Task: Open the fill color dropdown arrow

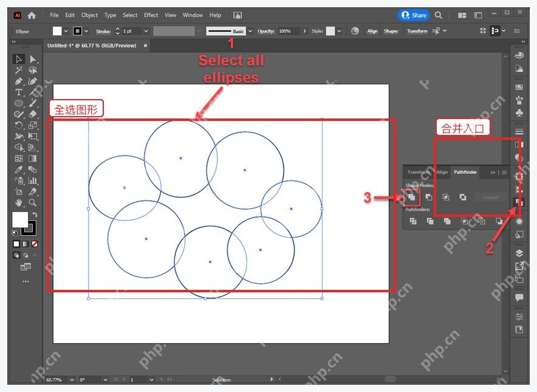Action: (x=66, y=31)
